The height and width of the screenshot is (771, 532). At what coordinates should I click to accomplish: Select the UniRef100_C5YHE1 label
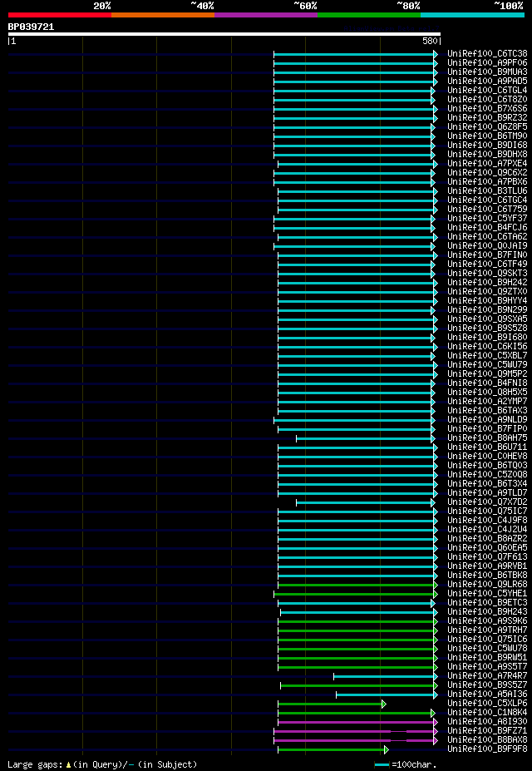[487, 594]
